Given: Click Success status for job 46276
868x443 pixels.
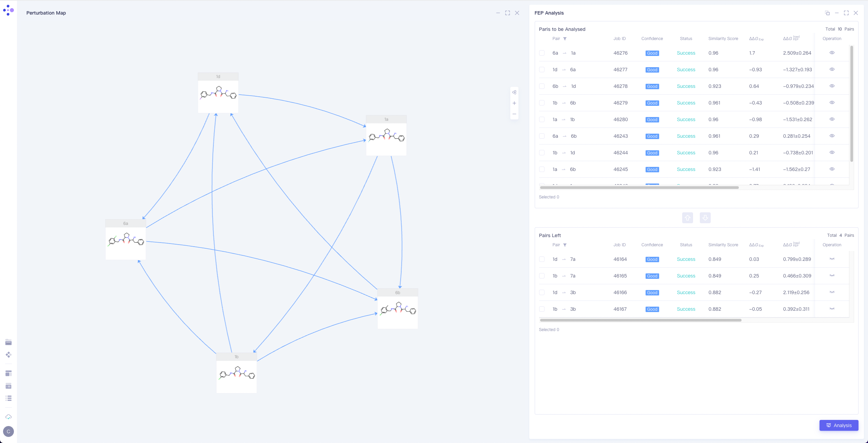Looking at the screenshot, I should pos(686,53).
